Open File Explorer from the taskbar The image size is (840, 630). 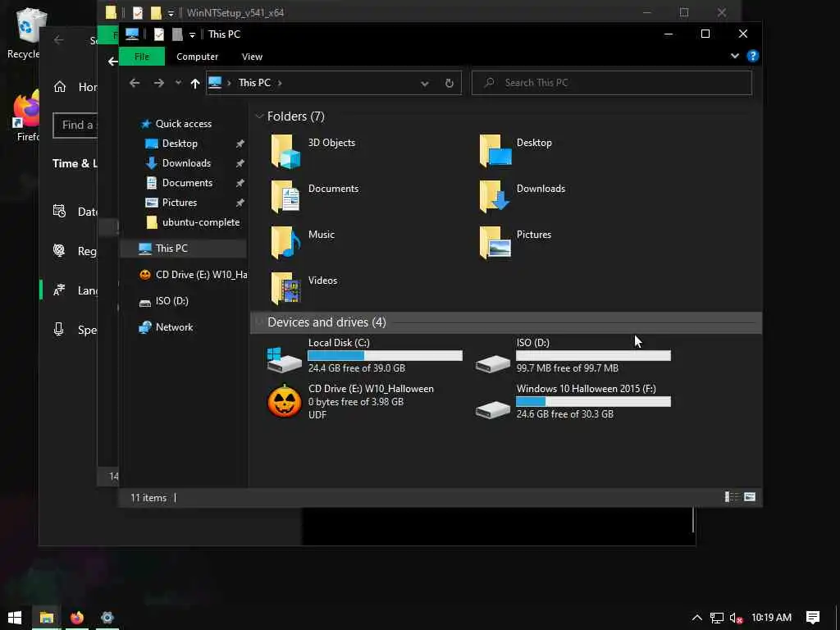[x=47, y=618]
